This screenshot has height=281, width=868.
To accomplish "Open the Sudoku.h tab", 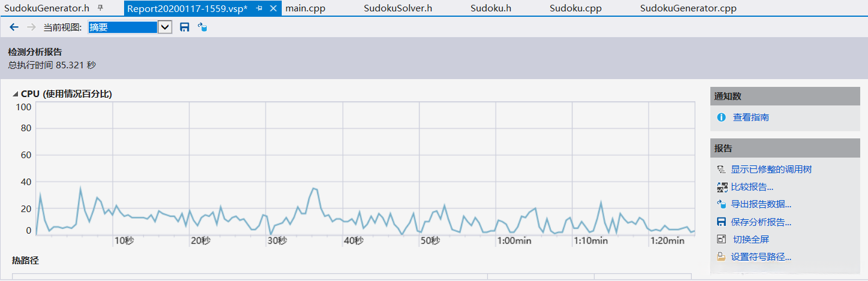I will (x=491, y=8).
